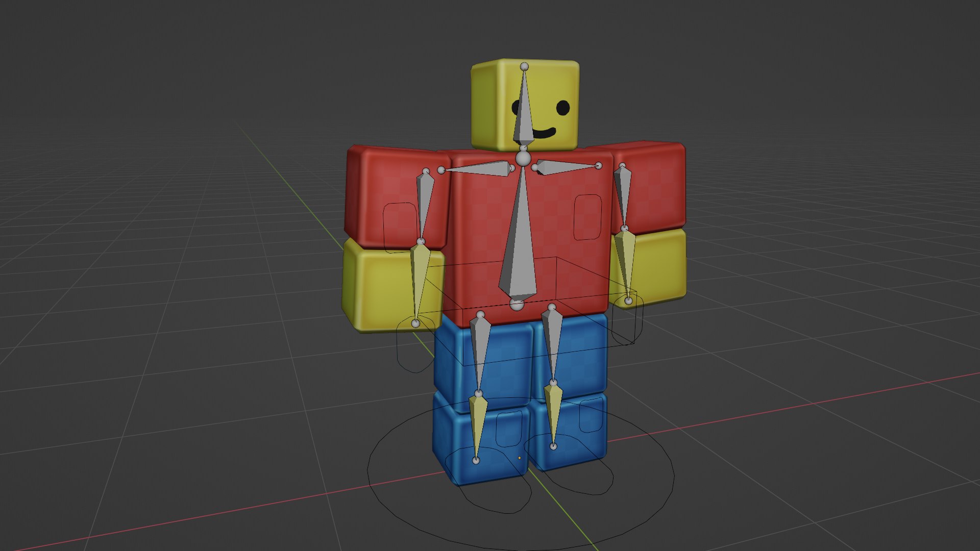Screen dimensions: 980x551
Task: Select the grey head bone in the yellow head
Action: [524, 109]
